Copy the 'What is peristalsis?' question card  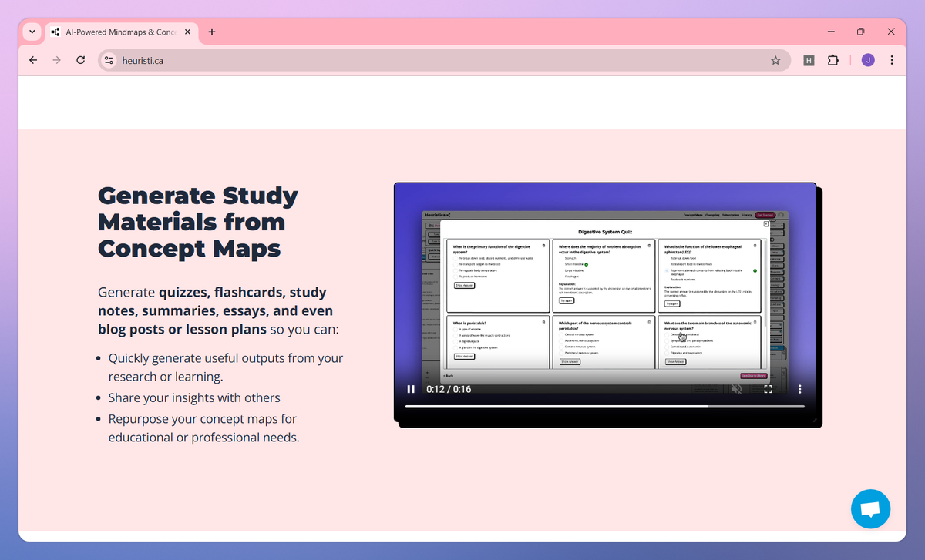[543, 322]
